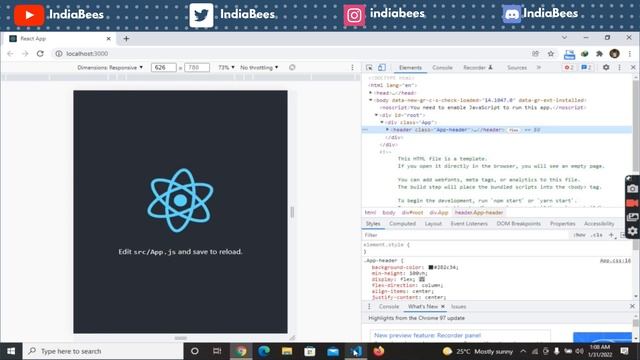The width and height of the screenshot is (640, 360).
Task: Open the Sources tab
Action: tap(517, 68)
